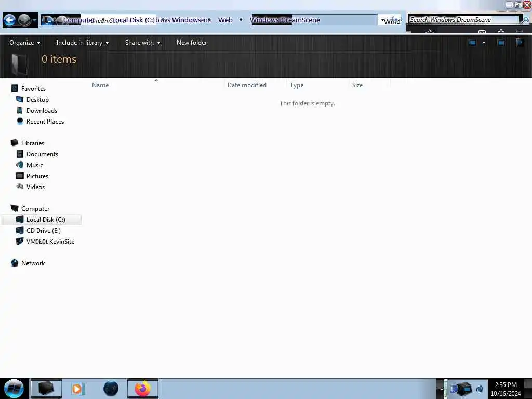Select the Windows DreamScene breadcrumb in address bar
This screenshot has height=399, width=532.
click(x=285, y=20)
